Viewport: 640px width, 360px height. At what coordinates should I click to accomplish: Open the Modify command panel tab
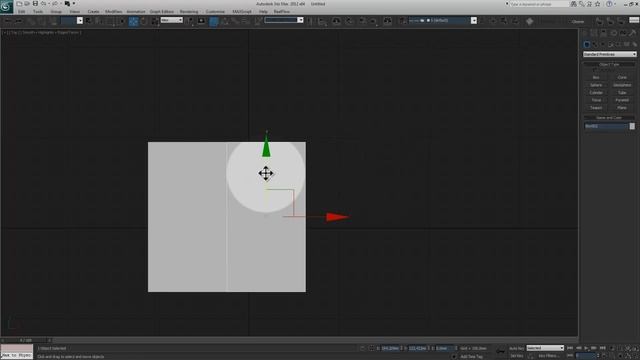coord(594,33)
